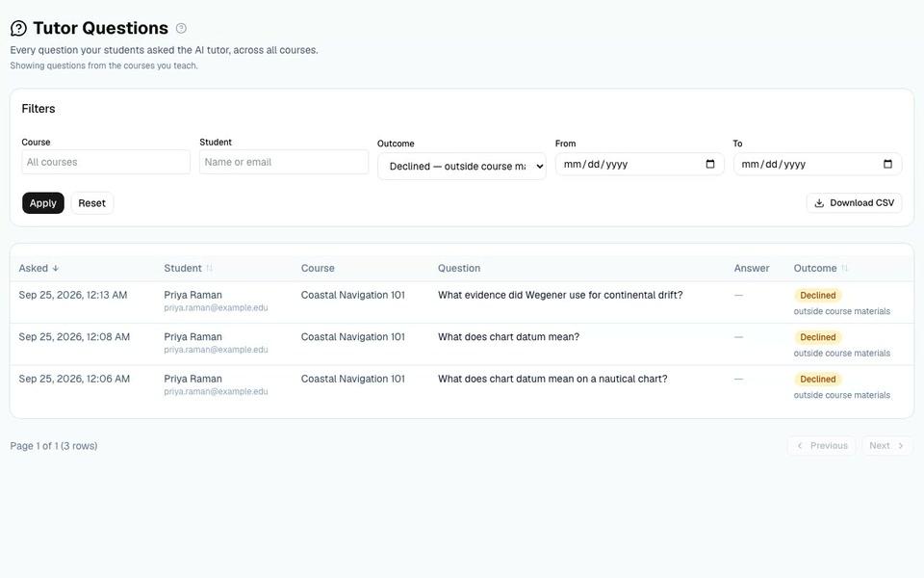924x578 pixels.
Task: Click the 12:06 AM timestamp cell
Action: [74, 379]
